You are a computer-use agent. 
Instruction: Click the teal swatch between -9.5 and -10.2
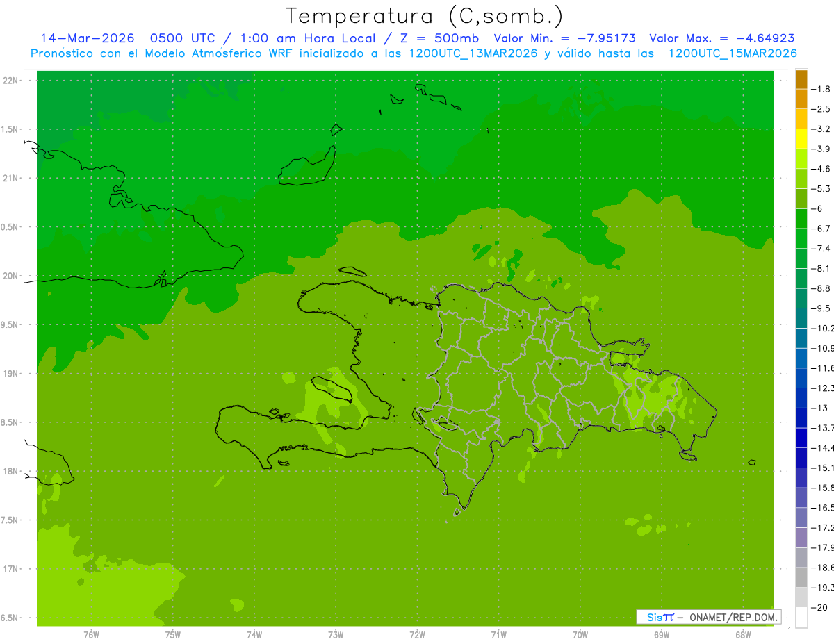point(801,318)
